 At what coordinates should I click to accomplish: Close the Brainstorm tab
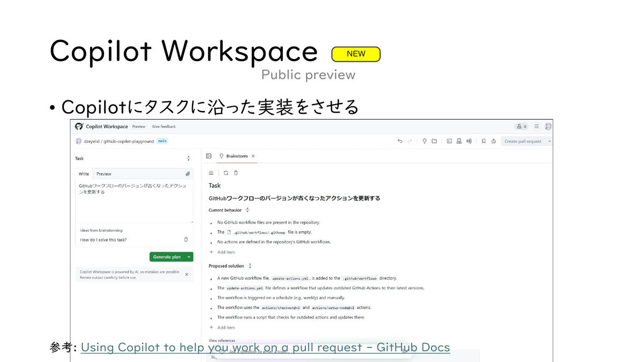pyautogui.click(x=253, y=156)
